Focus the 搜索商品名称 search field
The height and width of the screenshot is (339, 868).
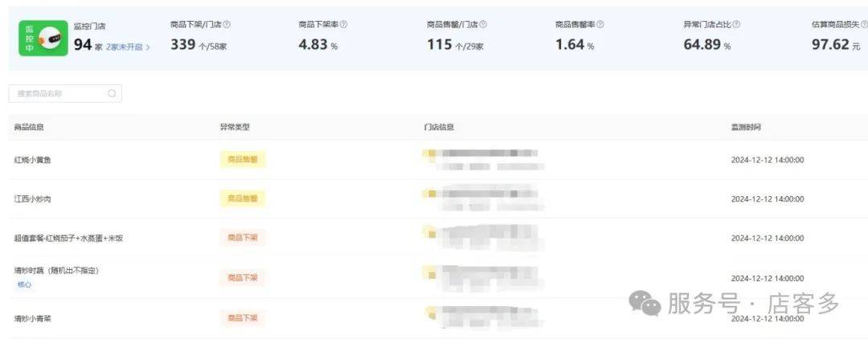(65, 93)
